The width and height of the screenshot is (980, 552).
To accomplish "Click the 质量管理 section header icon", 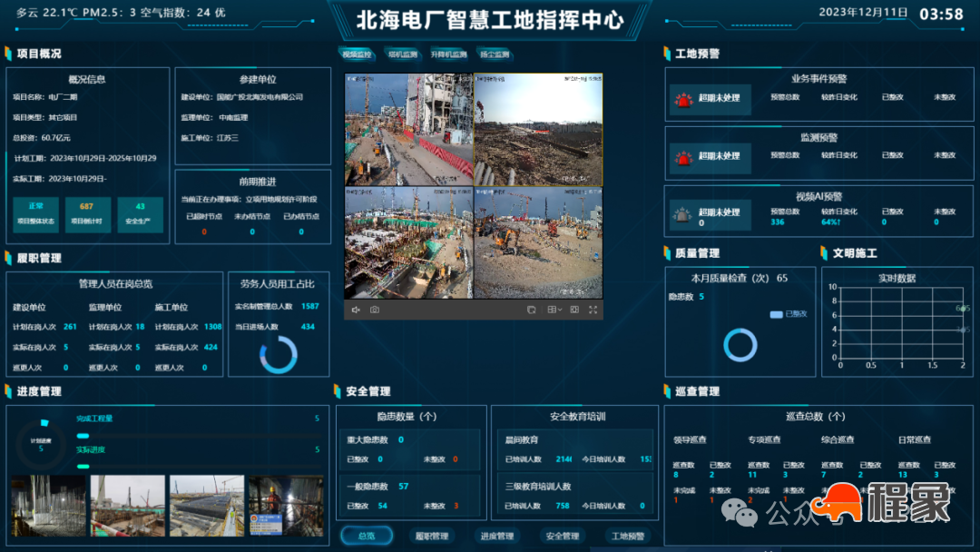I will (667, 253).
